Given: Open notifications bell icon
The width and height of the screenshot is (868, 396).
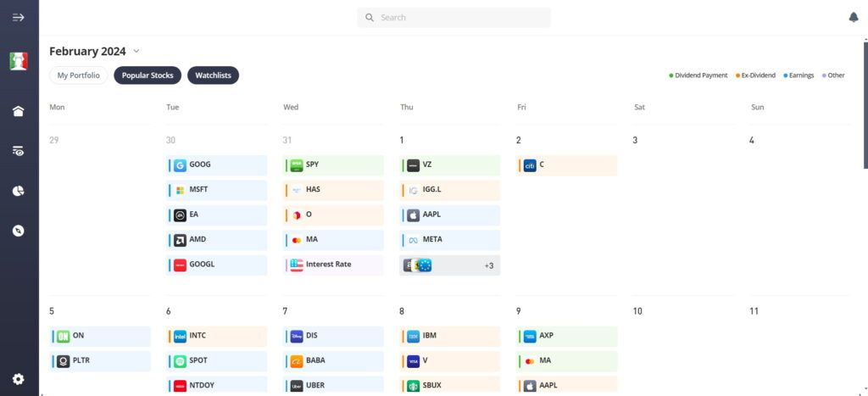Looking at the screenshot, I should (853, 17).
